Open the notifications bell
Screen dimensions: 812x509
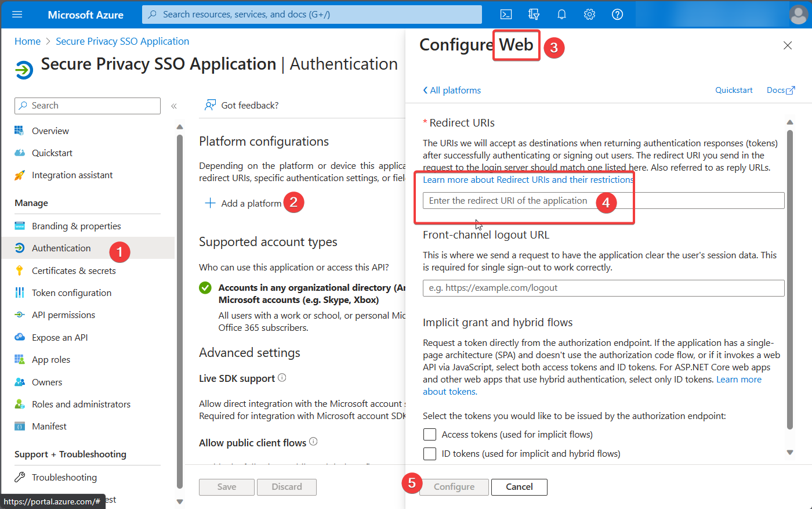tap(561, 14)
